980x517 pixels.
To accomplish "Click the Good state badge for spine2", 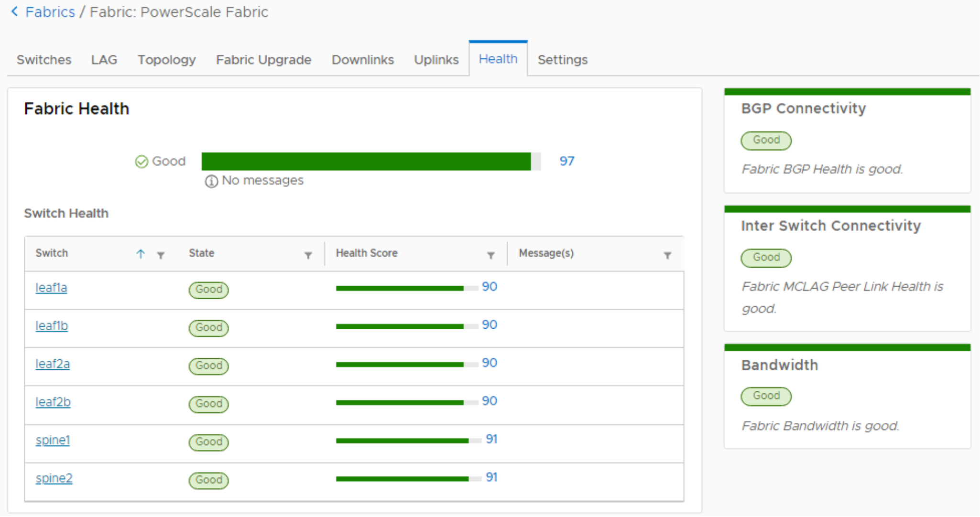I will pos(209,480).
